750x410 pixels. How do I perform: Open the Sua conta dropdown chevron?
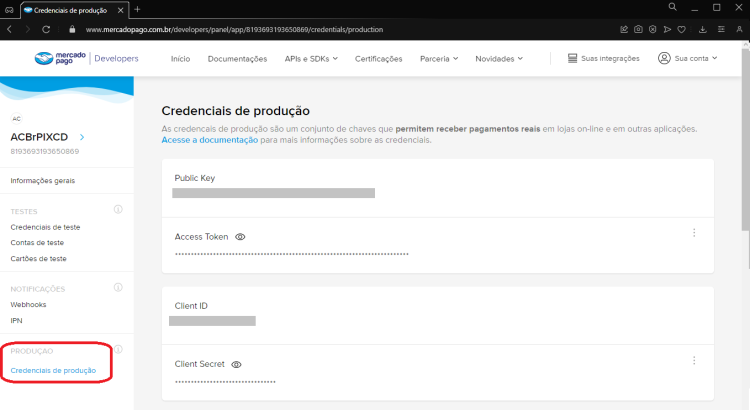tap(715, 58)
